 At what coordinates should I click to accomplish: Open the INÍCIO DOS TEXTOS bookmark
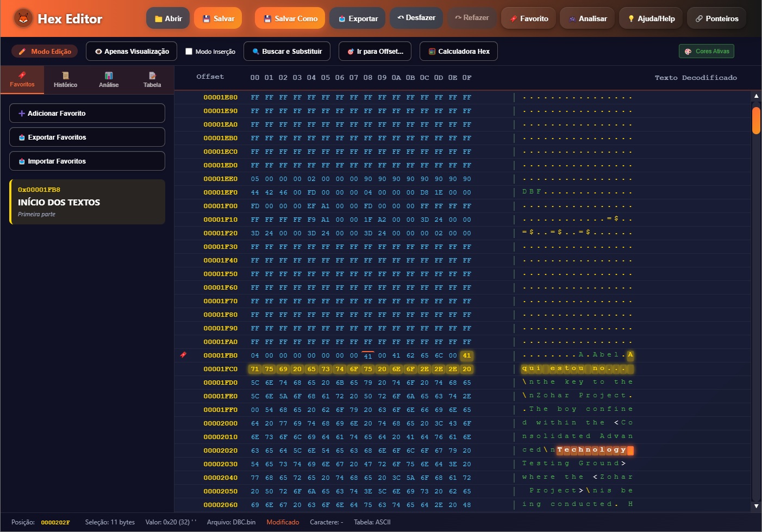pyautogui.click(x=87, y=202)
